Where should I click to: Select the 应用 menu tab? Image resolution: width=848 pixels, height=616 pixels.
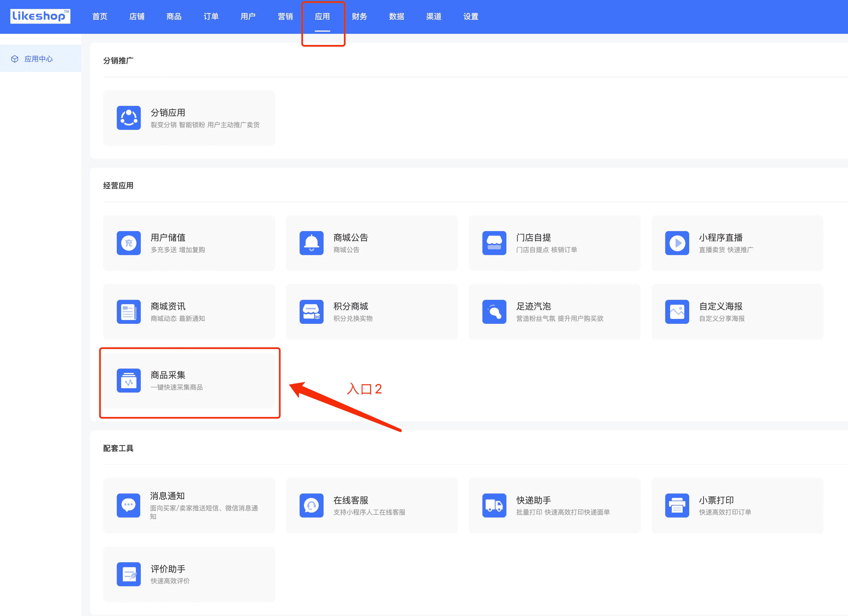click(322, 16)
